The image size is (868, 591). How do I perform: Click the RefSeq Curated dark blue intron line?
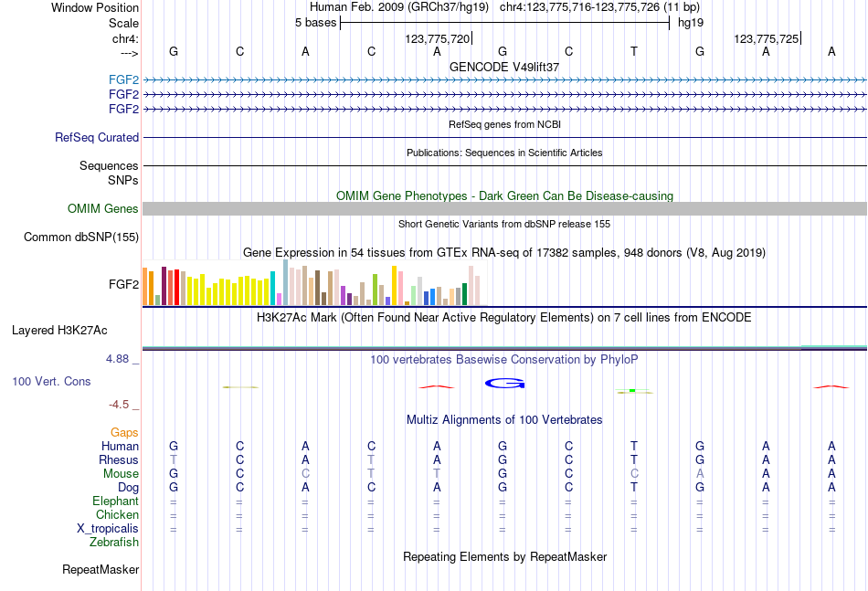point(504,137)
